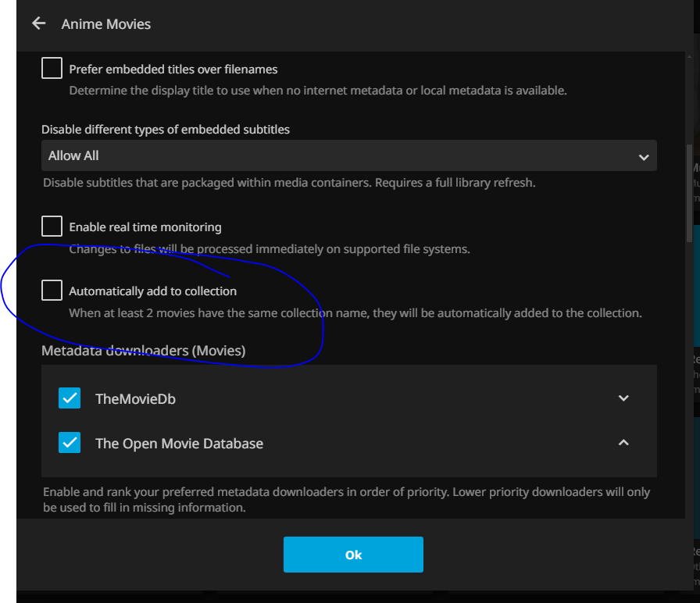Move TheMovieDb down in priority

[x=623, y=398]
